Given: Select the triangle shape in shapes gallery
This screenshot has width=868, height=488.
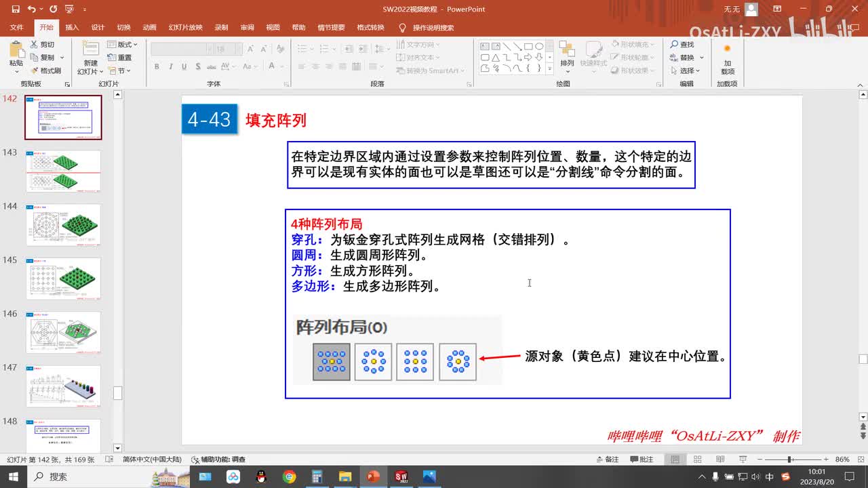Looking at the screenshot, I should (496, 58).
